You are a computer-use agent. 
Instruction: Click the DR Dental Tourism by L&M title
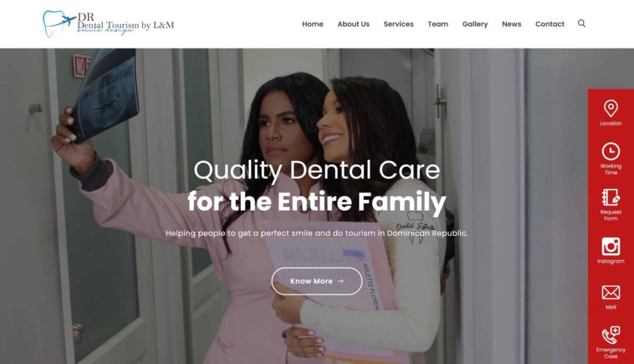126,22
